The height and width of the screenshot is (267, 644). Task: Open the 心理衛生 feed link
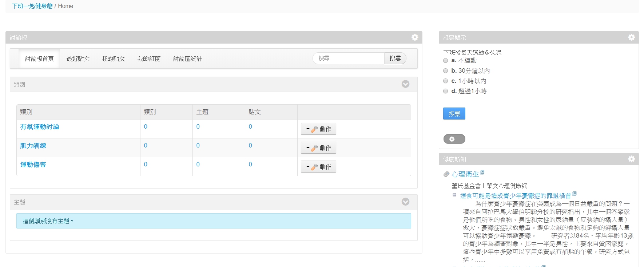(465, 174)
